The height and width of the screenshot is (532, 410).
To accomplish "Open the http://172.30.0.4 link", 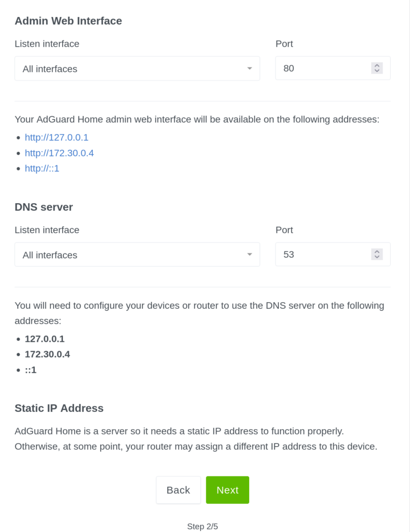I will (x=59, y=153).
